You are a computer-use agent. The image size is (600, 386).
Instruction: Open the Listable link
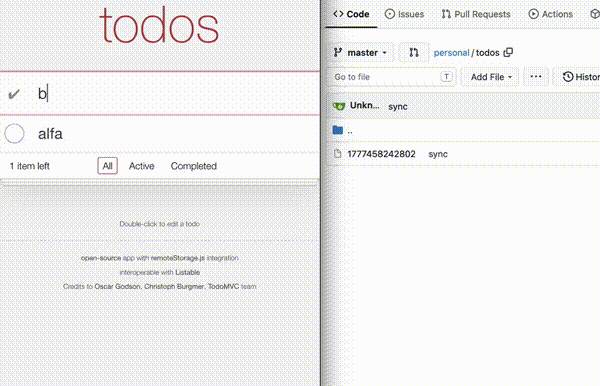(188, 272)
